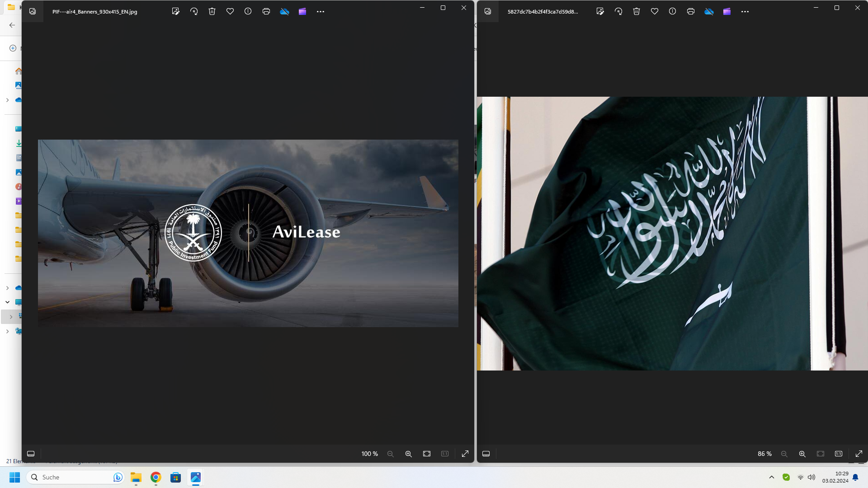Click the AviLease banner image
The image size is (868, 488).
pos(248,233)
